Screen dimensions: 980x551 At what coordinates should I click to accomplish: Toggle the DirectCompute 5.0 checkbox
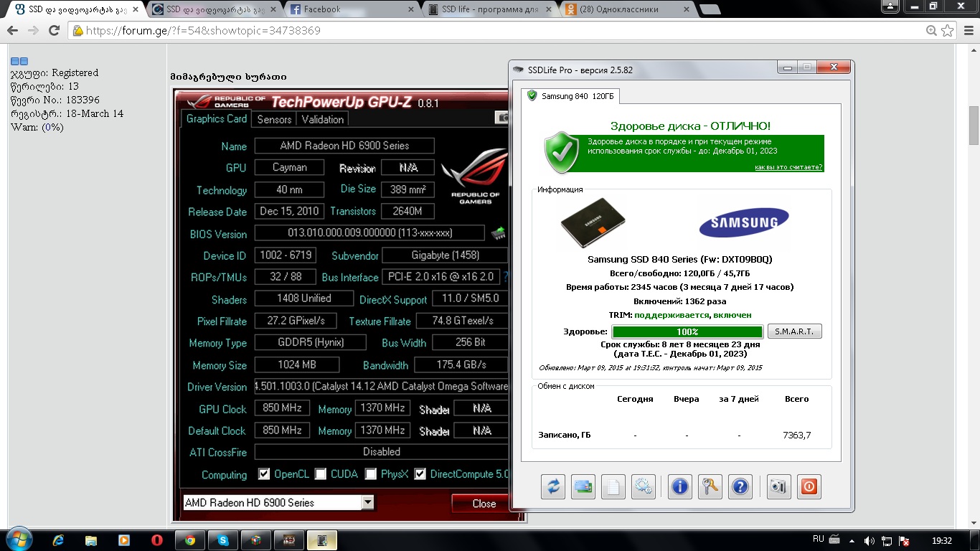pos(420,474)
